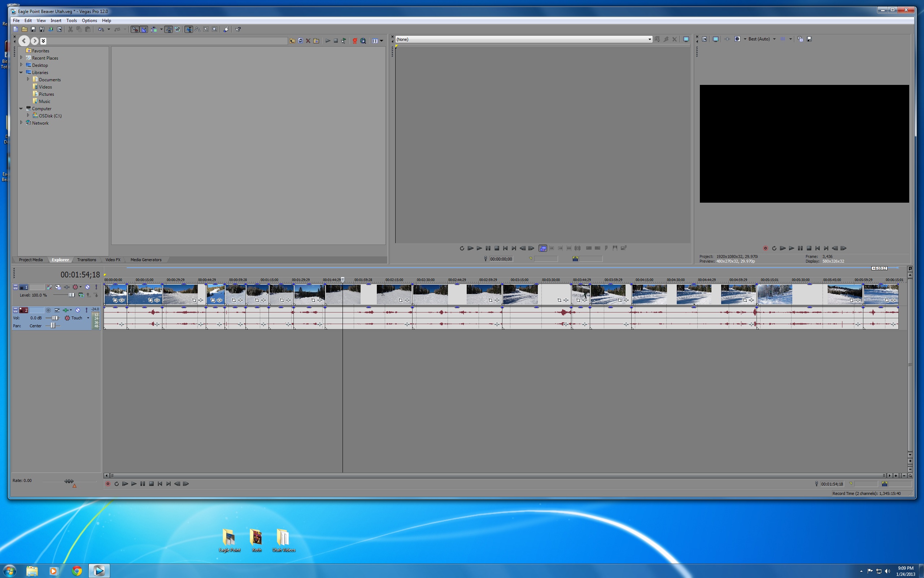Select the Selection Edit tool
Image resolution: width=924 pixels, height=578 pixels.
pyautogui.click(x=206, y=29)
